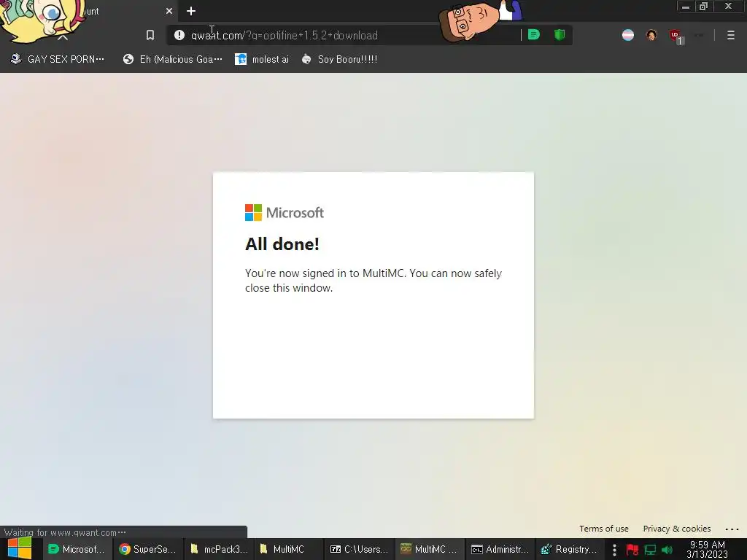Click the 'All done!' heading text

[282, 244]
